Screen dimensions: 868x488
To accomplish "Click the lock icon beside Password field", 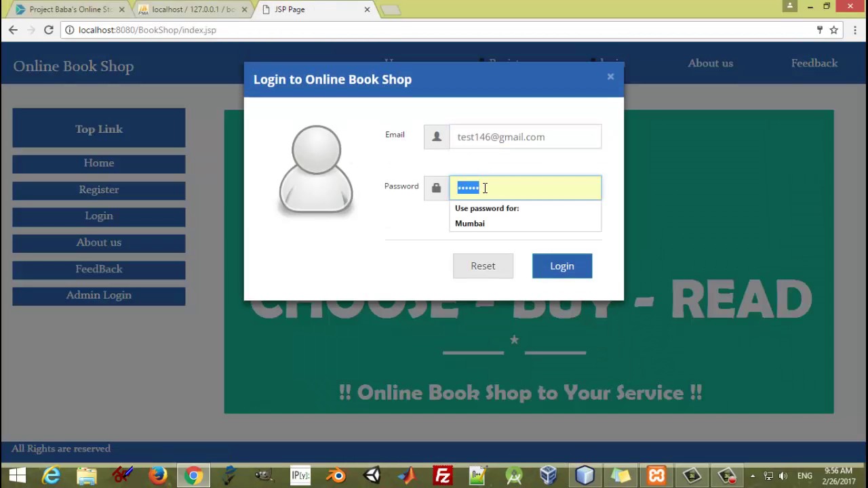I will tap(437, 188).
